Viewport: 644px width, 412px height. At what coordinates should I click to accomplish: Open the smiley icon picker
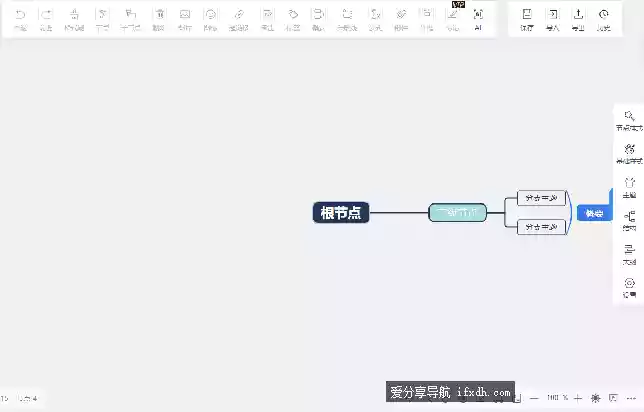coord(210,19)
